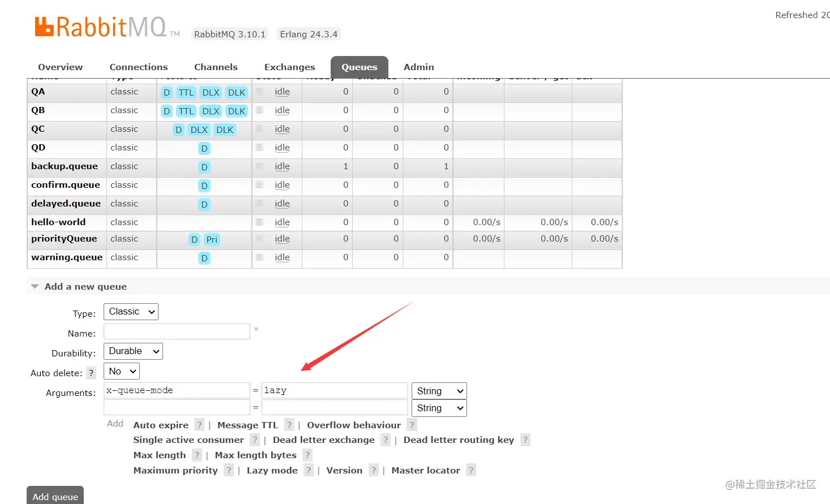Open the Durability dropdown
This screenshot has width=830, height=504.
point(133,351)
